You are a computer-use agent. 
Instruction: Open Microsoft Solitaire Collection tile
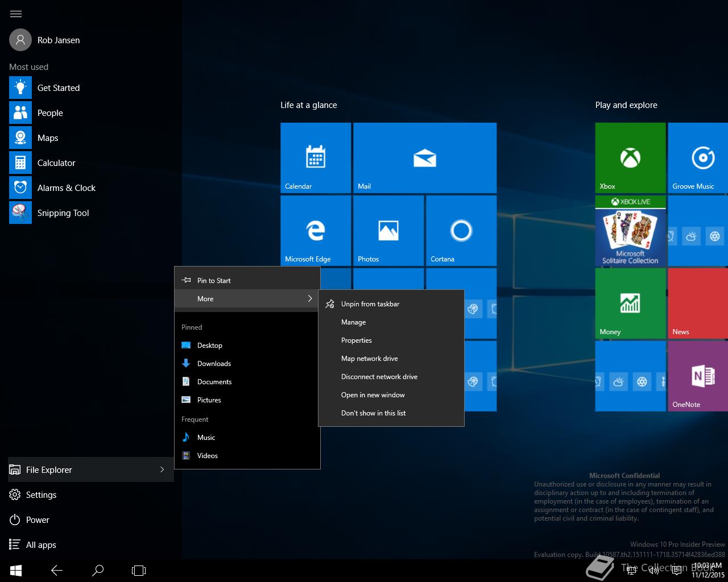coord(630,231)
